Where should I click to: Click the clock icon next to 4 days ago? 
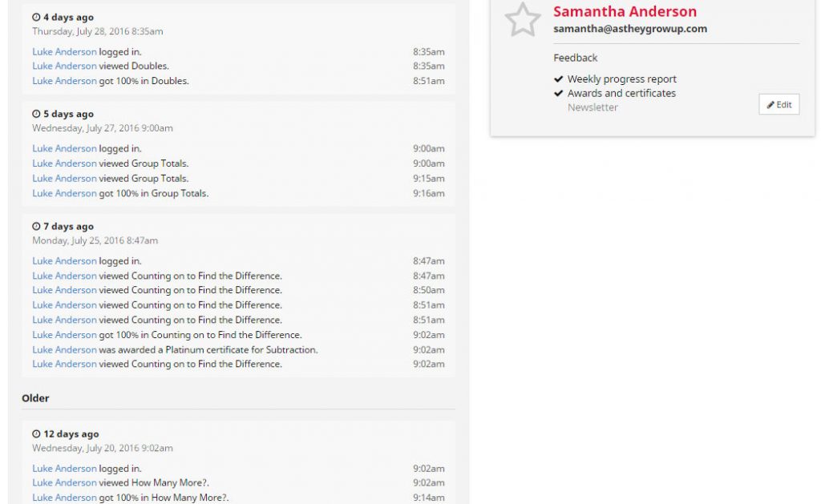pyautogui.click(x=36, y=17)
